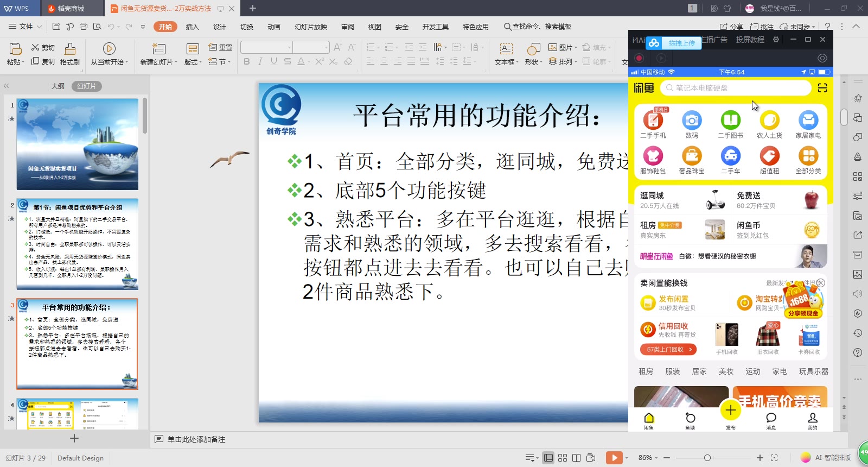Open 二手图书 category icon

[730, 120]
